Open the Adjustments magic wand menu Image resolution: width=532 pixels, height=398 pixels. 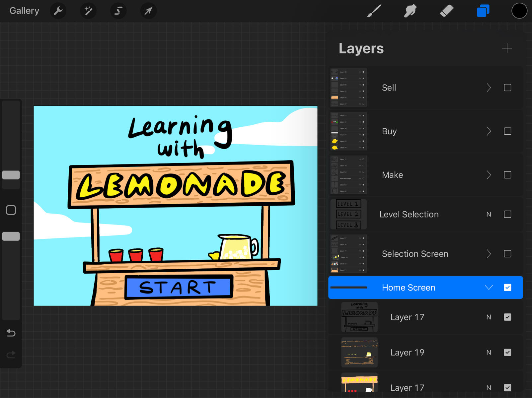tap(88, 11)
